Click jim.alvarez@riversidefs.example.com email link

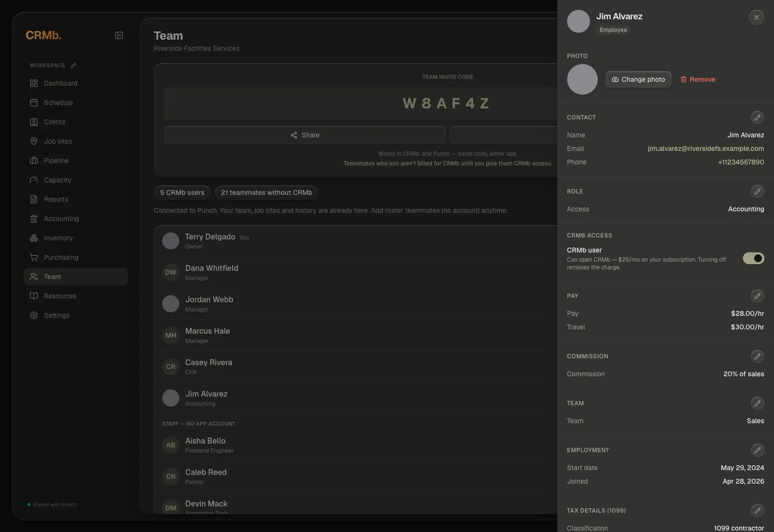(706, 148)
